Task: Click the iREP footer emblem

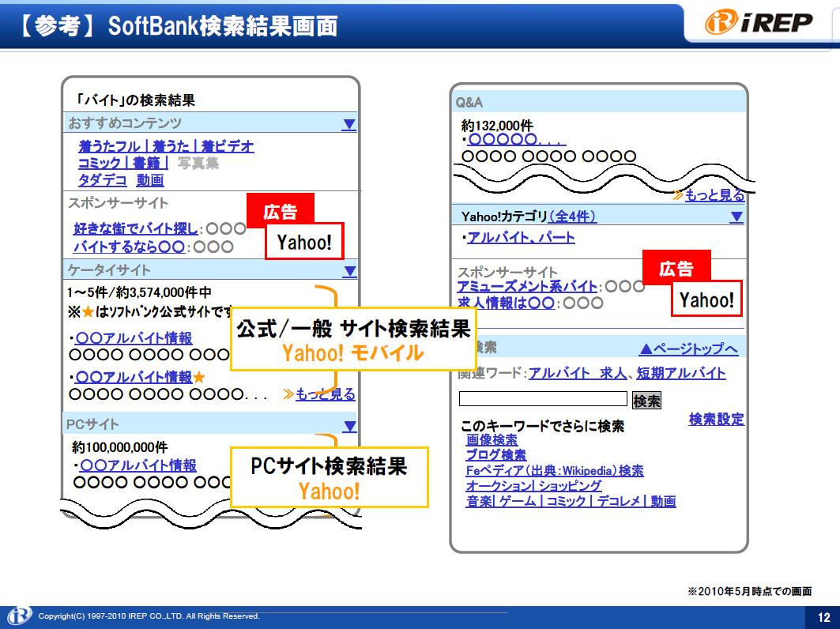Action: [x=19, y=616]
